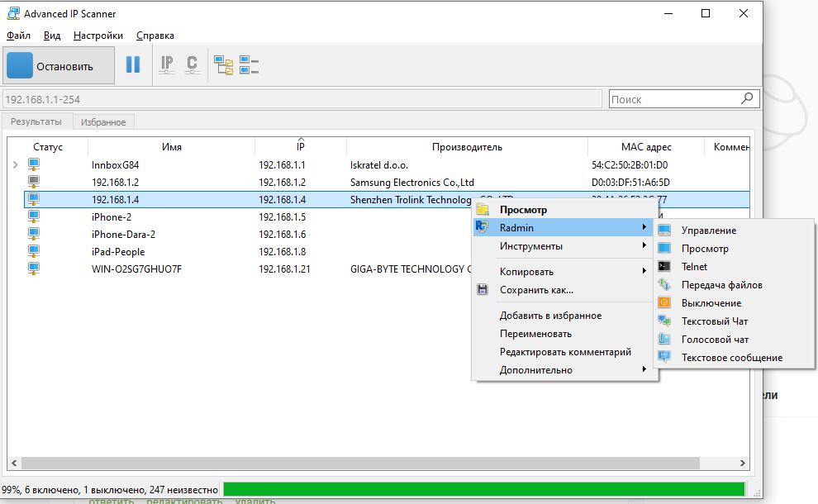Select Telnet in the Radmin submenu
This screenshot has width=818, height=504.
point(694,267)
